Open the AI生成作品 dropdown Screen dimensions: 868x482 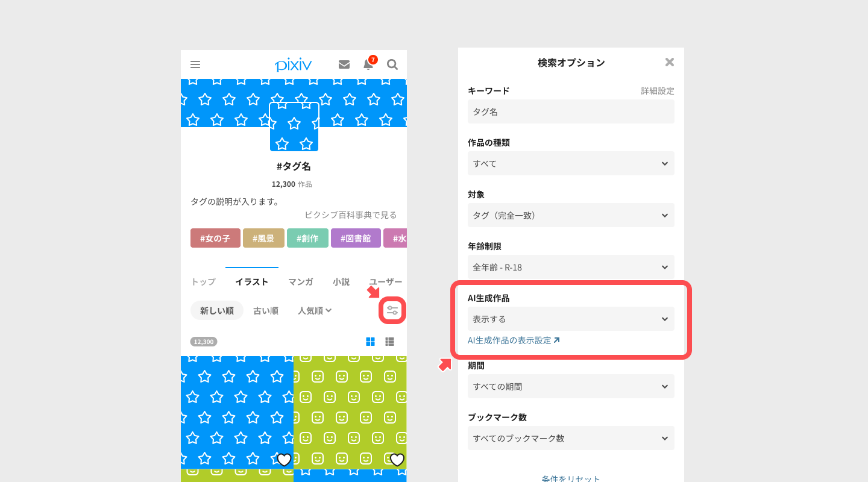pyautogui.click(x=571, y=319)
